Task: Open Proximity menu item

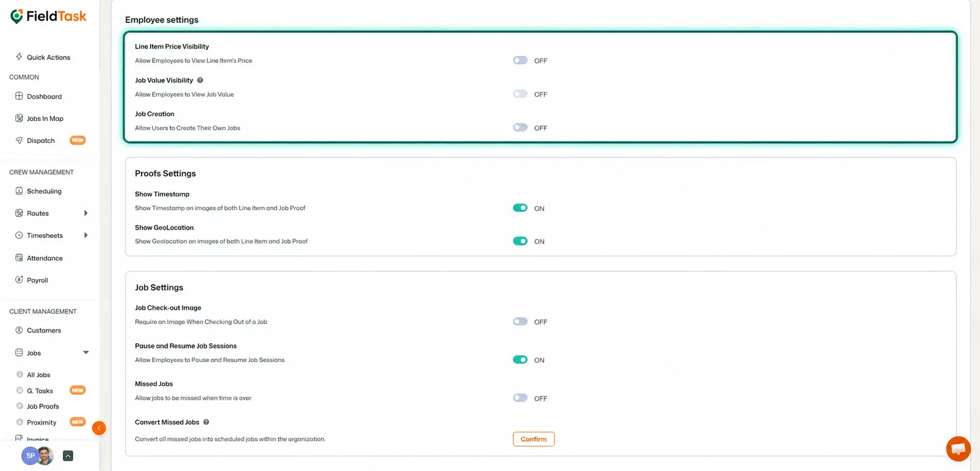Action: [x=42, y=422]
